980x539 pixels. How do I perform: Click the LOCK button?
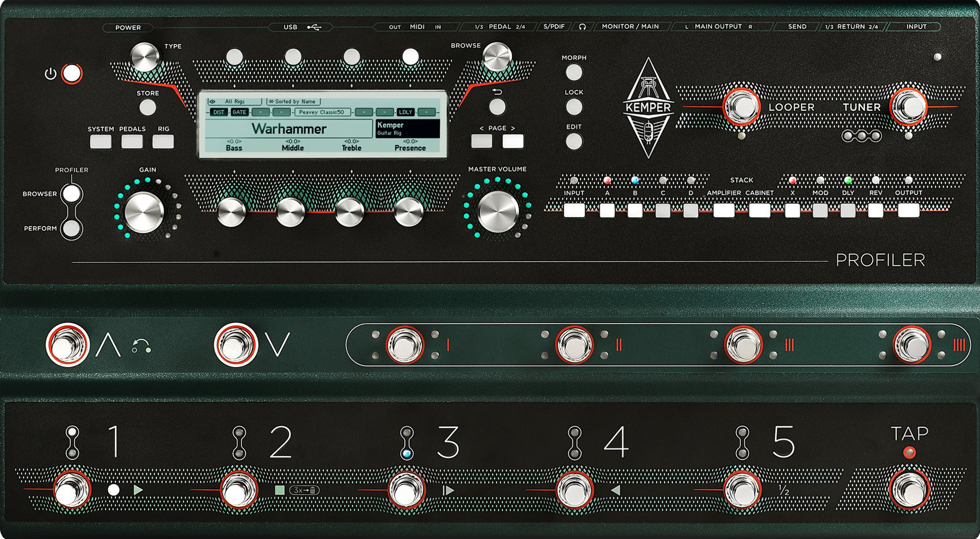(574, 107)
